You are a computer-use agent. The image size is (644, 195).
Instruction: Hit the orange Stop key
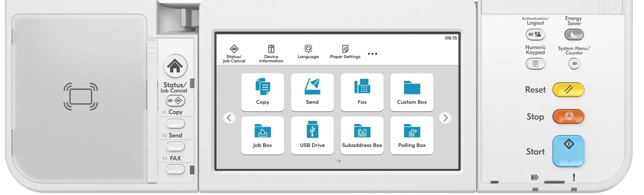pos(568,116)
